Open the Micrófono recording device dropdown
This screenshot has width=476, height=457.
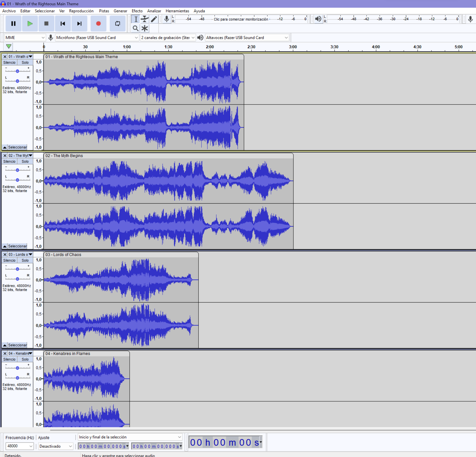point(97,37)
